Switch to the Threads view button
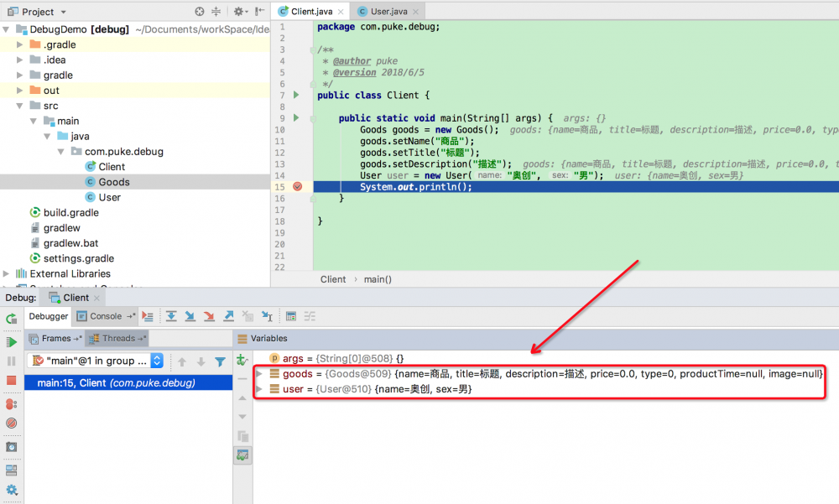The height and width of the screenshot is (504, 839). tap(117, 338)
